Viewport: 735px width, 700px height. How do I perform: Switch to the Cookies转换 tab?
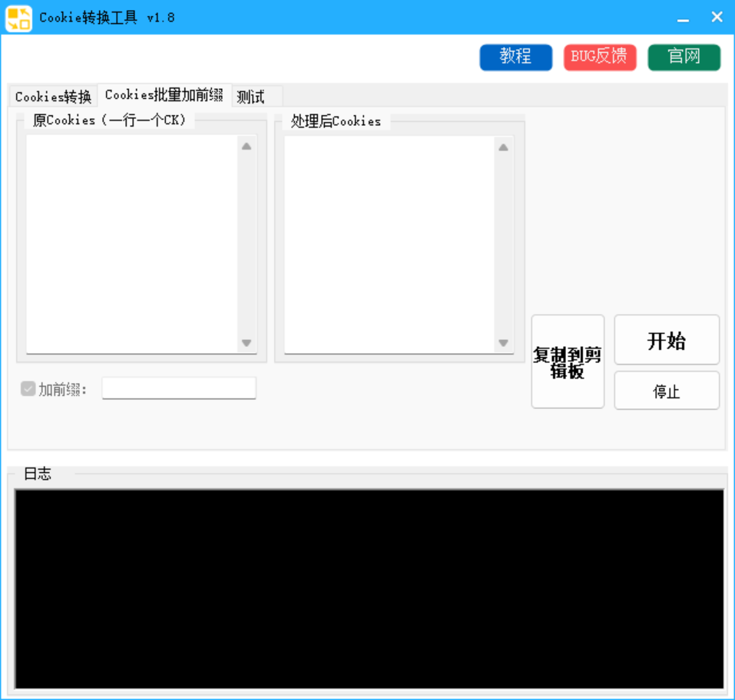(x=54, y=97)
